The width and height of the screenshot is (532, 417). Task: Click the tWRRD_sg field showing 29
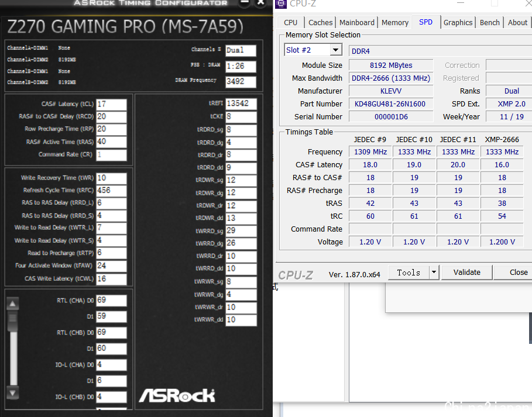(x=241, y=231)
